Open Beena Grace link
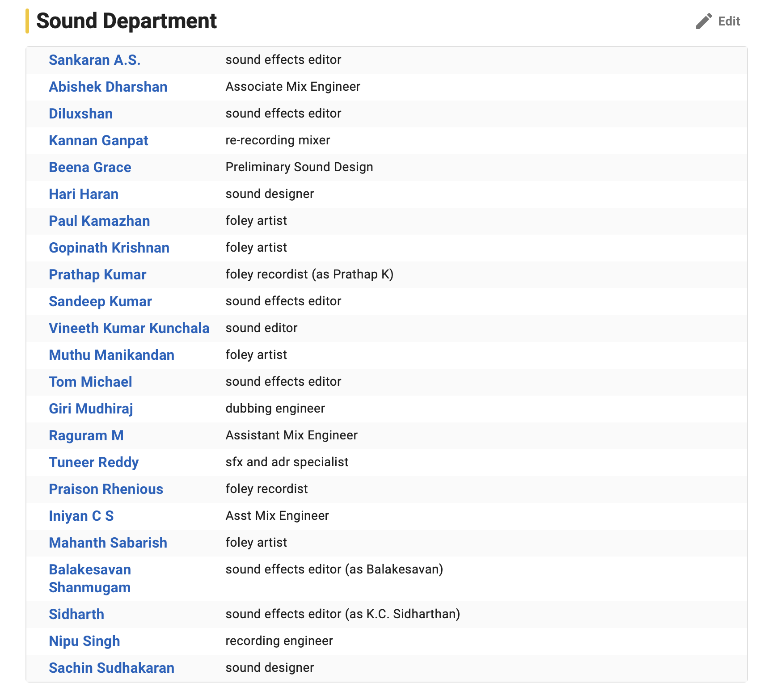Image resolution: width=781 pixels, height=700 pixels. pos(90,167)
